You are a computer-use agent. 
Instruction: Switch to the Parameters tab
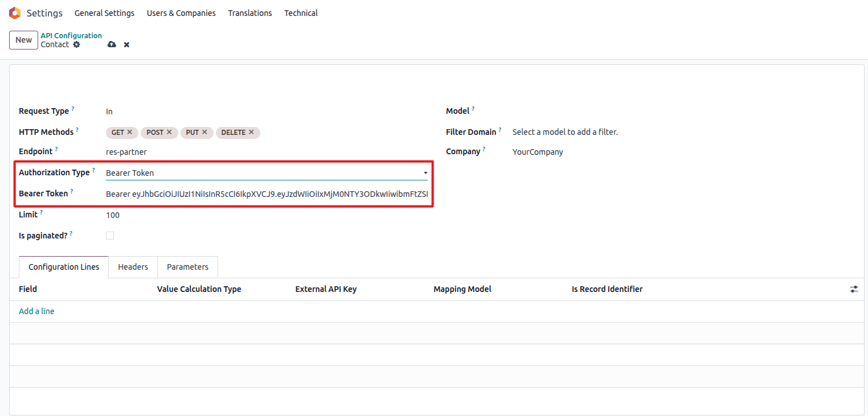187,267
